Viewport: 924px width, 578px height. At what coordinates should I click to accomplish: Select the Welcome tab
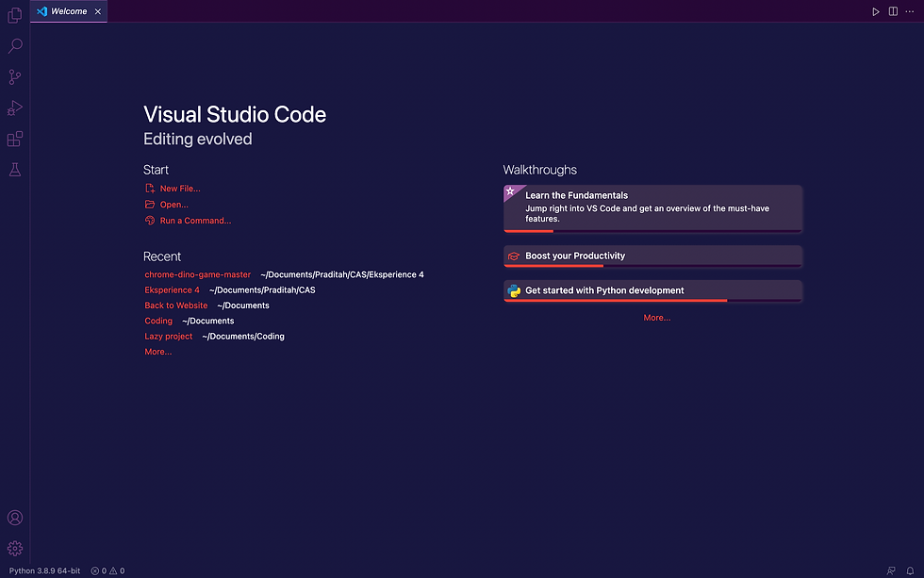point(68,11)
